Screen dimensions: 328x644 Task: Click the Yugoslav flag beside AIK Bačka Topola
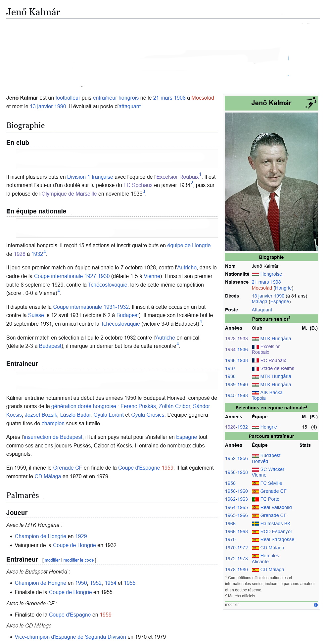coord(255,392)
